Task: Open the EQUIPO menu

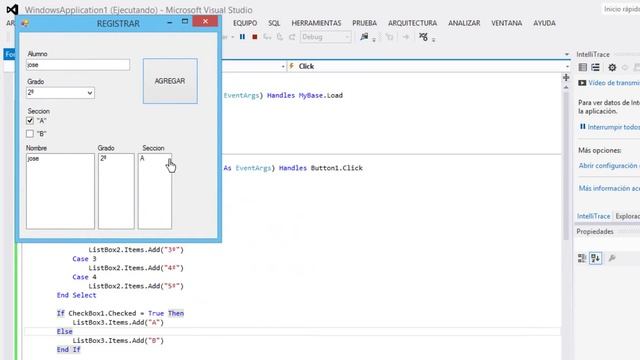Action: tap(245, 23)
